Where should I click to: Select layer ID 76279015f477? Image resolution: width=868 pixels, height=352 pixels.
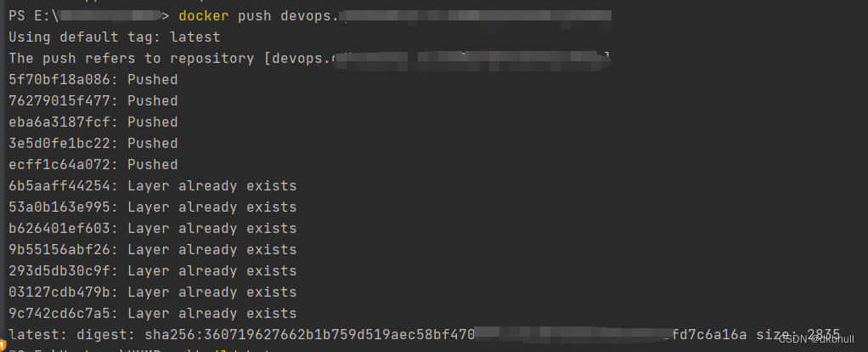[59, 101]
